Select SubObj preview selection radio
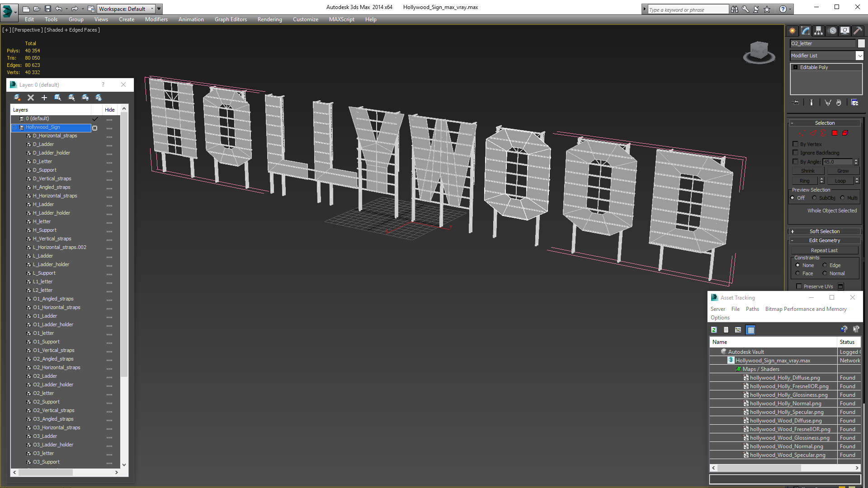 tap(814, 198)
